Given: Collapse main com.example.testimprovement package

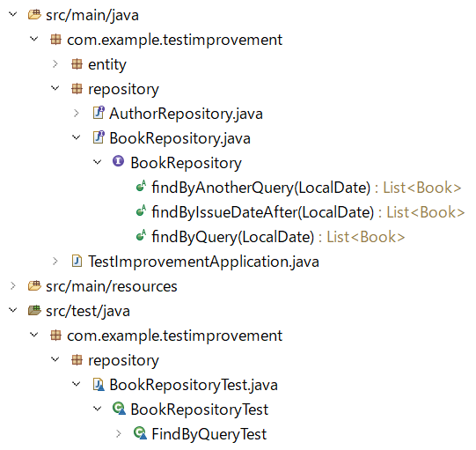Looking at the screenshot, I should pyautogui.click(x=34, y=39).
